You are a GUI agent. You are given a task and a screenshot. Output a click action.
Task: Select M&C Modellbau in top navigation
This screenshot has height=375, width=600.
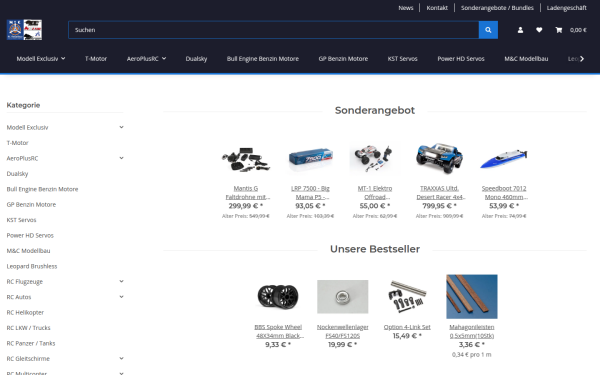pyautogui.click(x=526, y=59)
